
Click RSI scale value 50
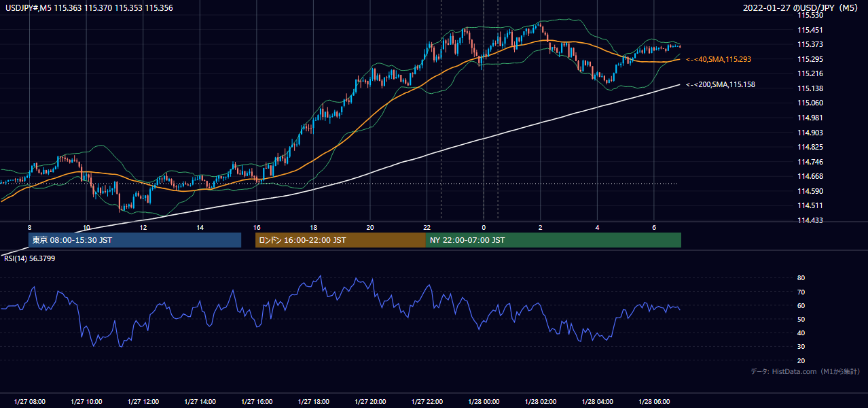801,319
